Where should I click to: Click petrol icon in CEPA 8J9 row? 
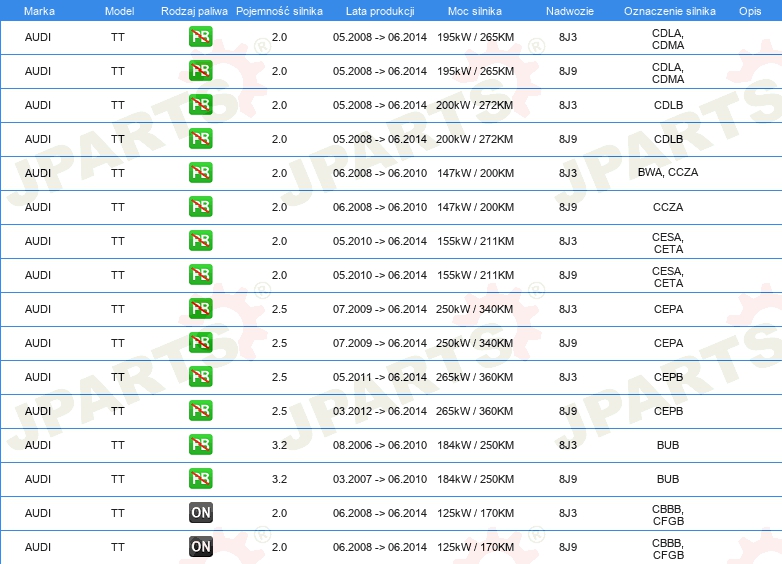click(200, 343)
